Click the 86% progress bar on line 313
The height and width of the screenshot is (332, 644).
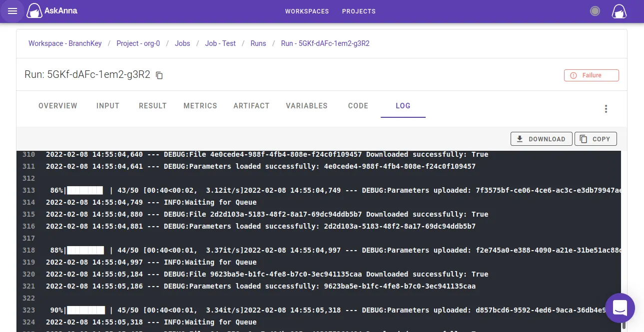click(85, 190)
